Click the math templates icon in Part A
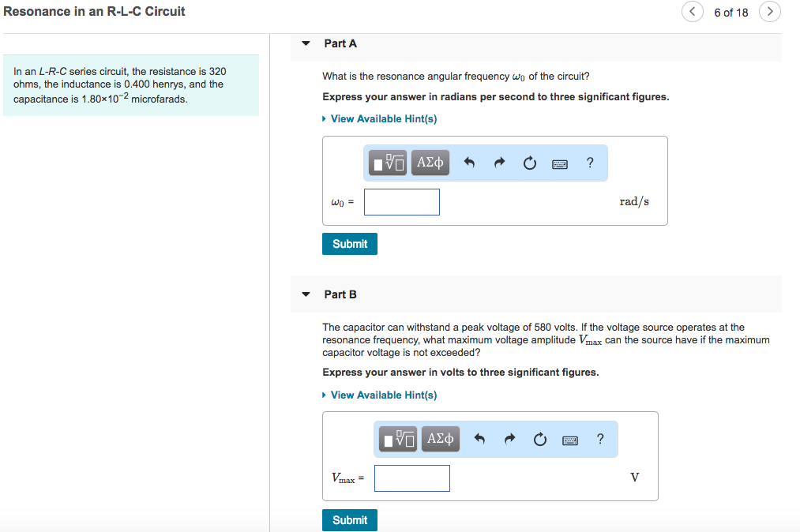Viewport: 800px width, 532px height. [x=389, y=163]
